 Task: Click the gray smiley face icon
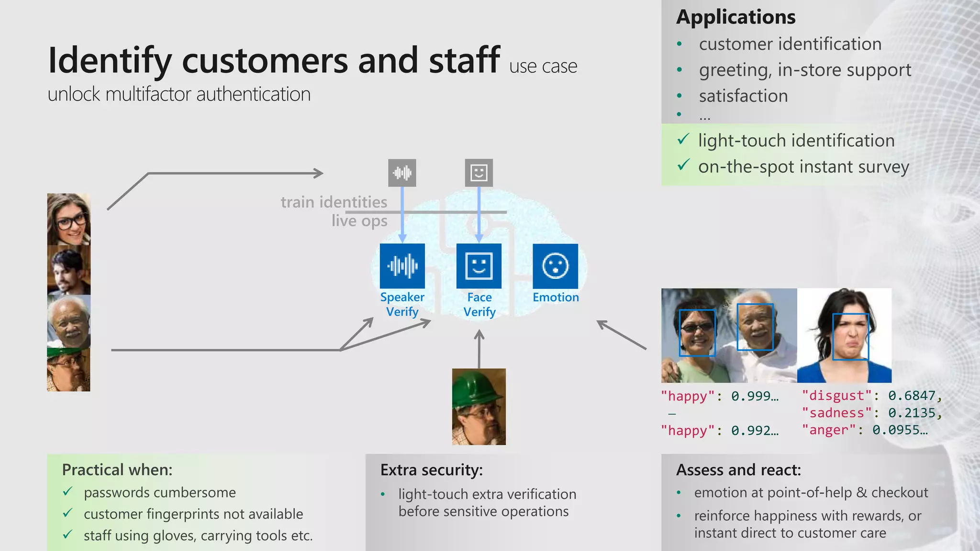(479, 173)
